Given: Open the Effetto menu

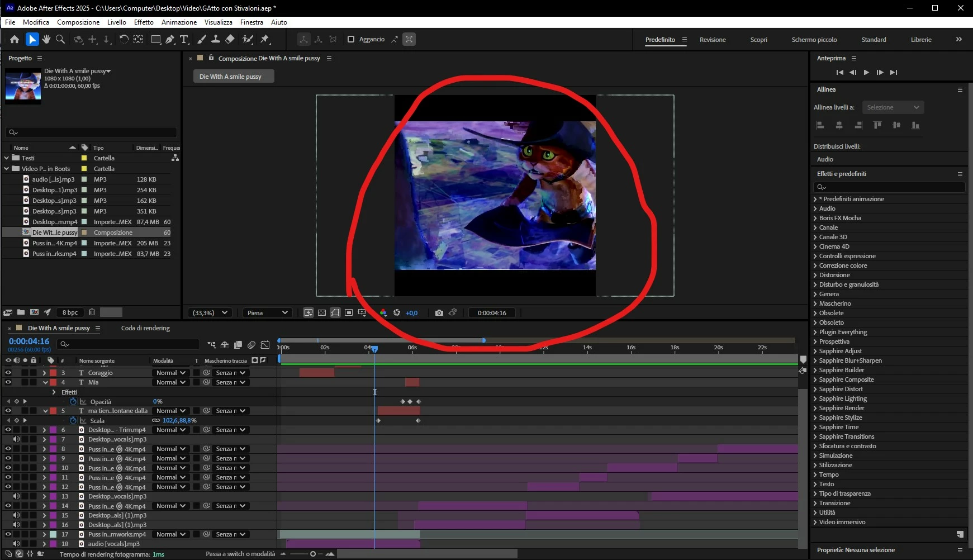Looking at the screenshot, I should pos(144,22).
